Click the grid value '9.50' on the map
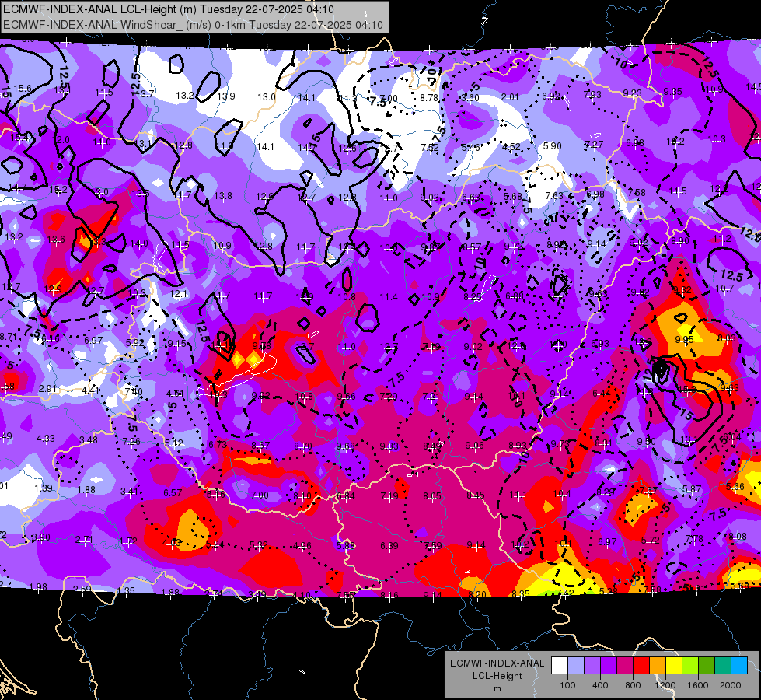This screenshot has width=761, height=700. pos(647,441)
